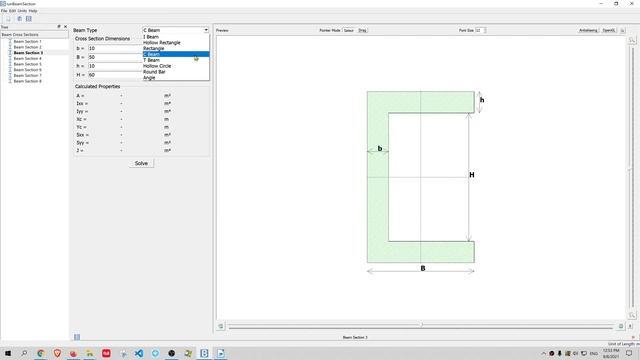Open the Python icon in the taskbar
This screenshot has width=640, height=360.
click(x=188, y=353)
